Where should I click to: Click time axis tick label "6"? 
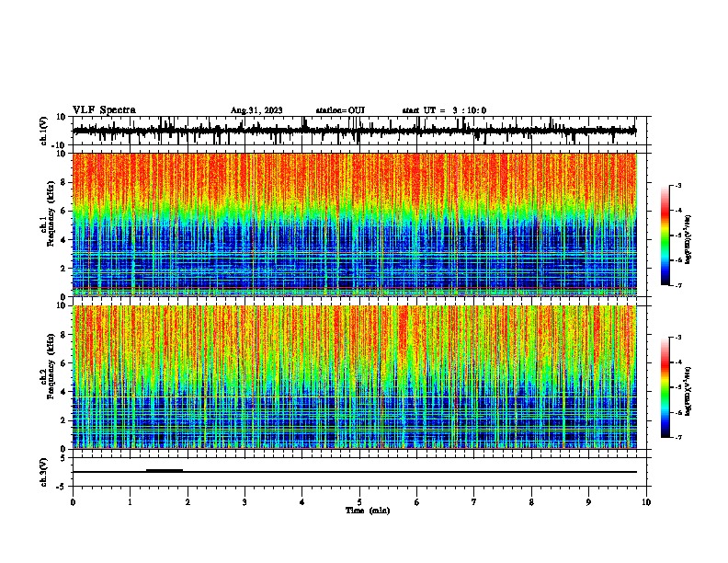click(417, 502)
